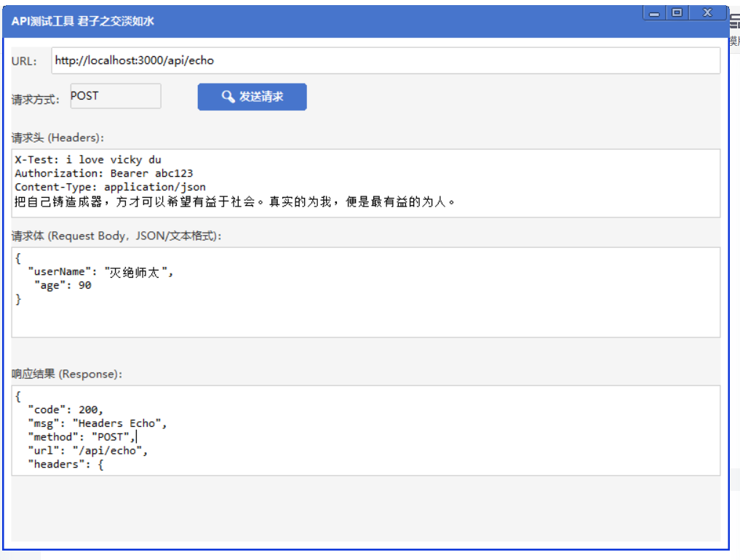Maximize the API test tool window
Viewport: 740px width, 560px height.
click(677, 13)
